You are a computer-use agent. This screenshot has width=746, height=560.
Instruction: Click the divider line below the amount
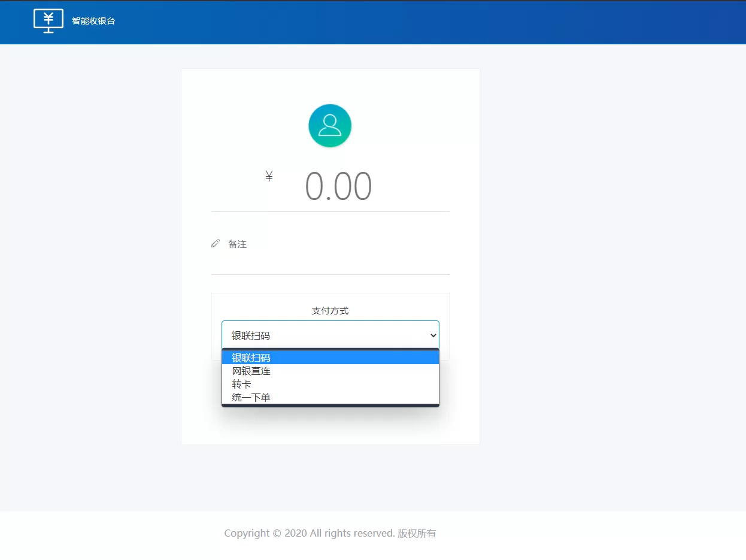point(330,211)
